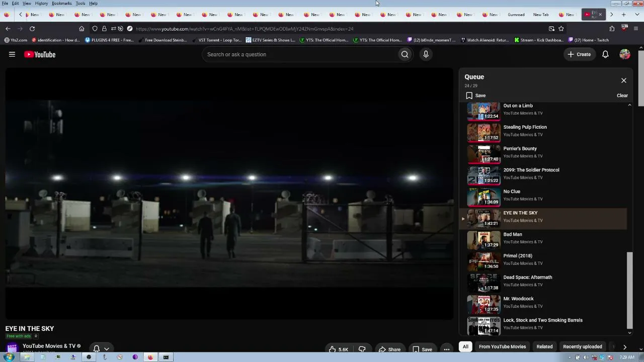Open the Edit menu
The height and width of the screenshot is (362, 644).
[x=16, y=4]
